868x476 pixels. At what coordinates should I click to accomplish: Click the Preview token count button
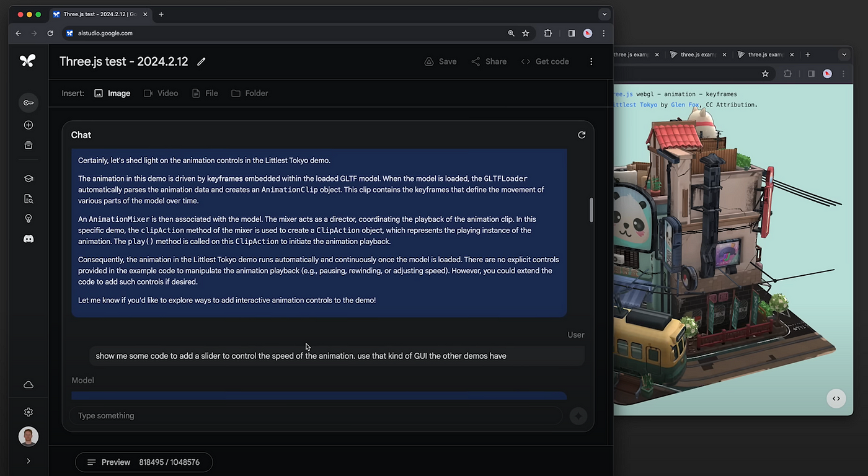point(144,462)
